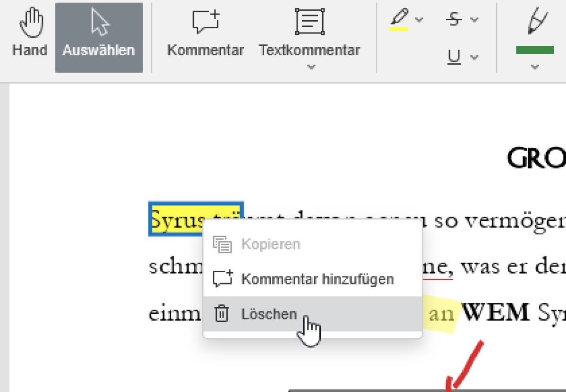
Task: Pick the underline text tool
Action: tap(454, 57)
